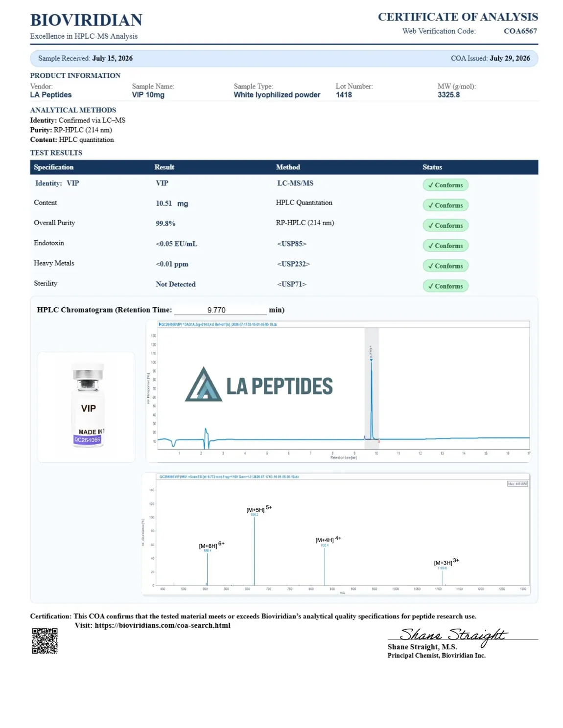This screenshot has width=563, height=728.
Task: Click the BIOVIRIDIAN logo title
Action: pos(86,20)
